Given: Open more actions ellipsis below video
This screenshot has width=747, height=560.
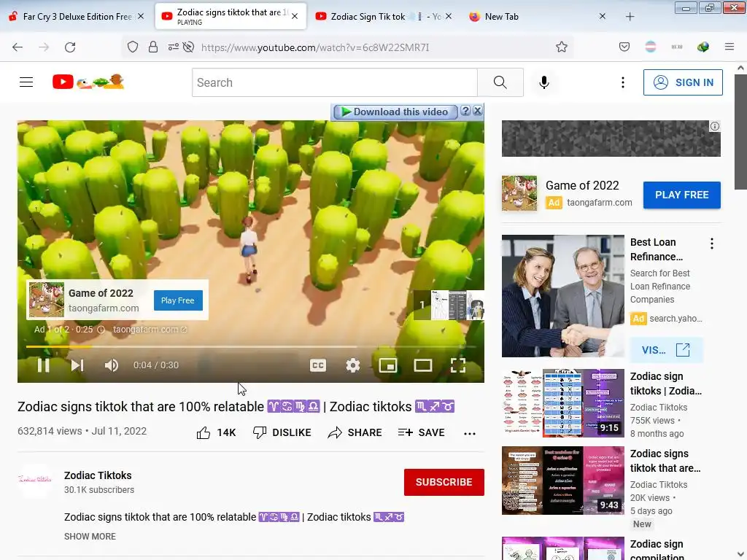Looking at the screenshot, I should coord(470,433).
